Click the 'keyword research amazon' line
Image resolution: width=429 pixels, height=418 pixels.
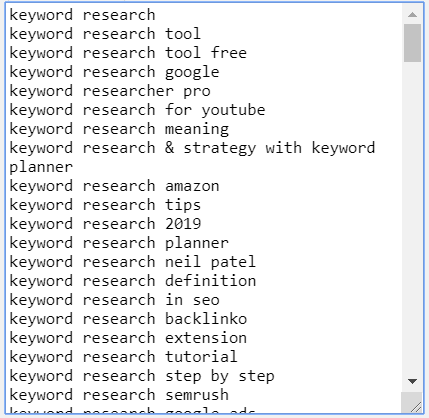(114, 186)
